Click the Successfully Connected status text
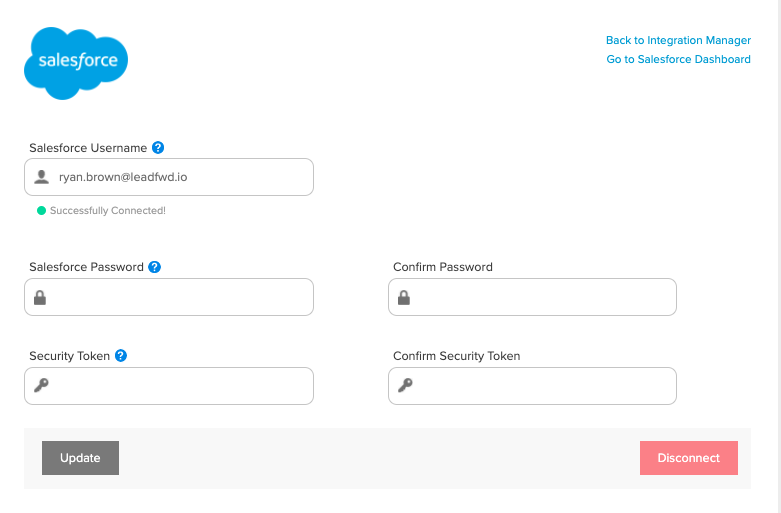781x513 pixels. pos(108,211)
